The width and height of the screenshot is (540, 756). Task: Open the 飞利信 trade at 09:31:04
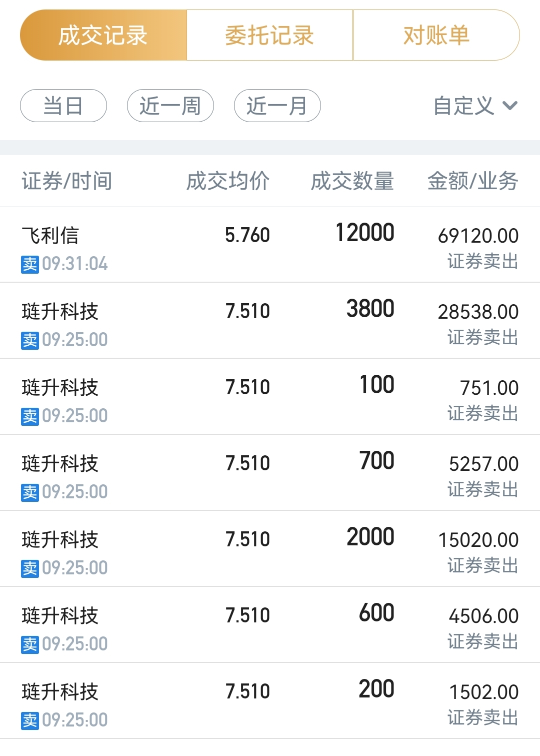click(x=270, y=245)
